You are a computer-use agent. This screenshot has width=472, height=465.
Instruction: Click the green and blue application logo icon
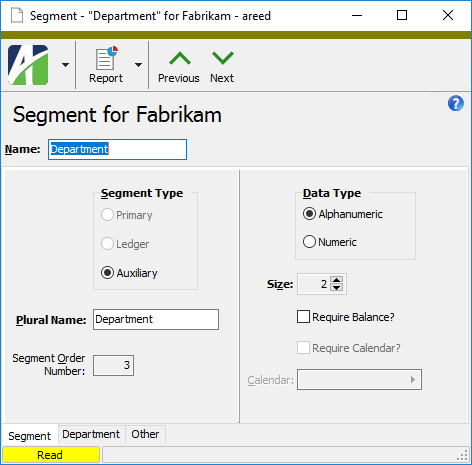click(28, 65)
